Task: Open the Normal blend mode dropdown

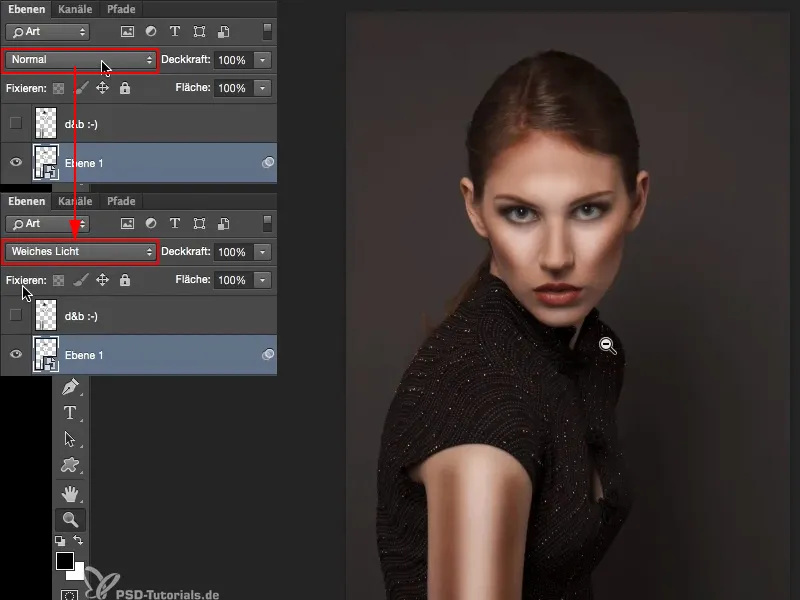Action: (81, 60)
